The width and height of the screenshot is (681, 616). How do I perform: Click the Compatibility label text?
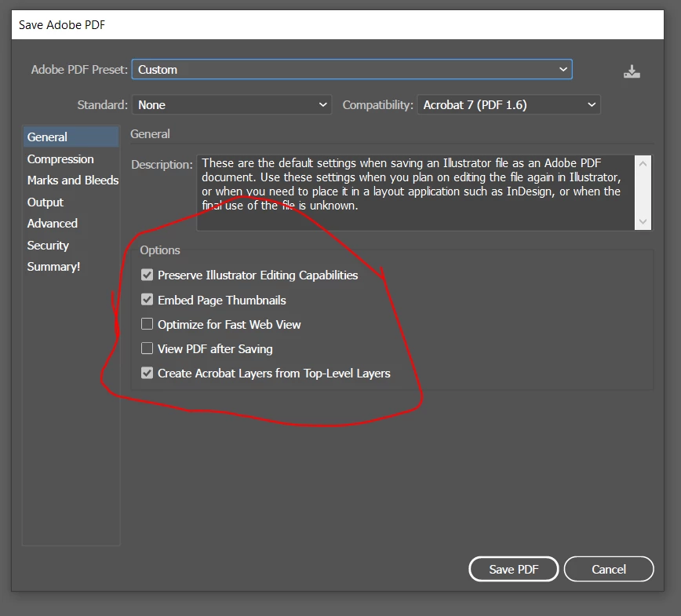[377, 104]
